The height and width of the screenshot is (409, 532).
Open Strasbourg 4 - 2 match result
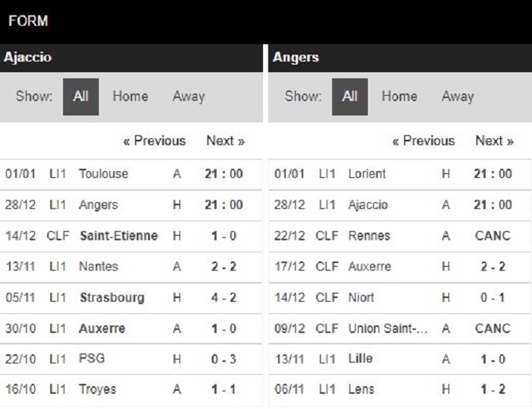(x=131, y=298)
